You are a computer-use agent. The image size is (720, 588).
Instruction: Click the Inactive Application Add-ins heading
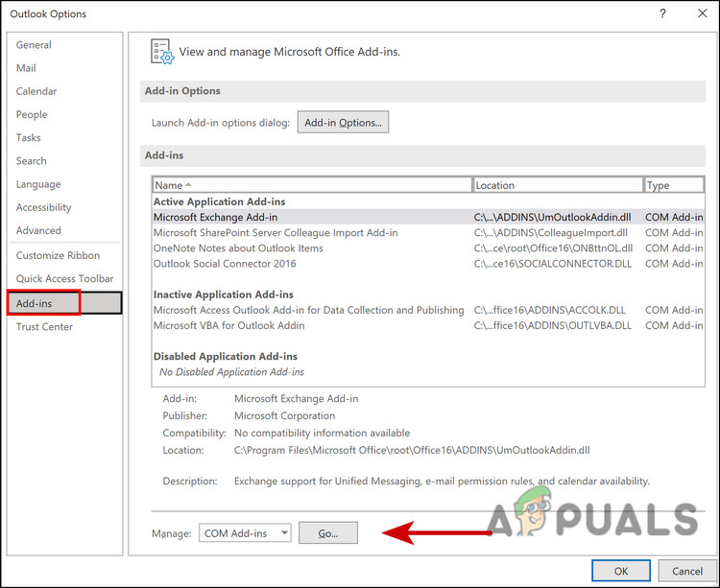point(223,294)
